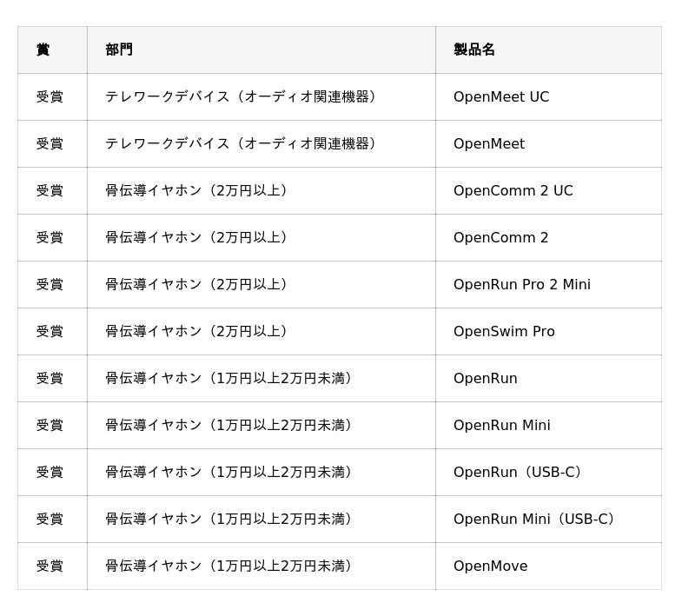Screen dimensions: 695x616
Task: Select the 骨伝導イヤホン cell in the OpenMove row
Action: coord(228,566)
